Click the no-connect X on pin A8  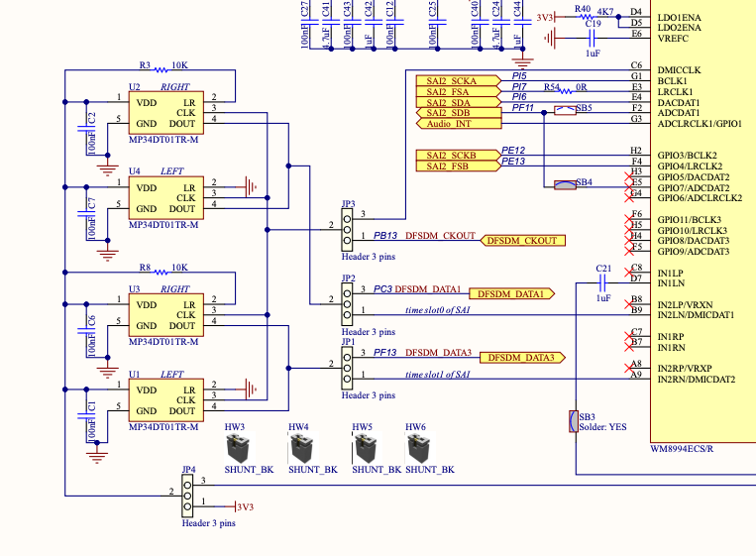tap(629, 369)
